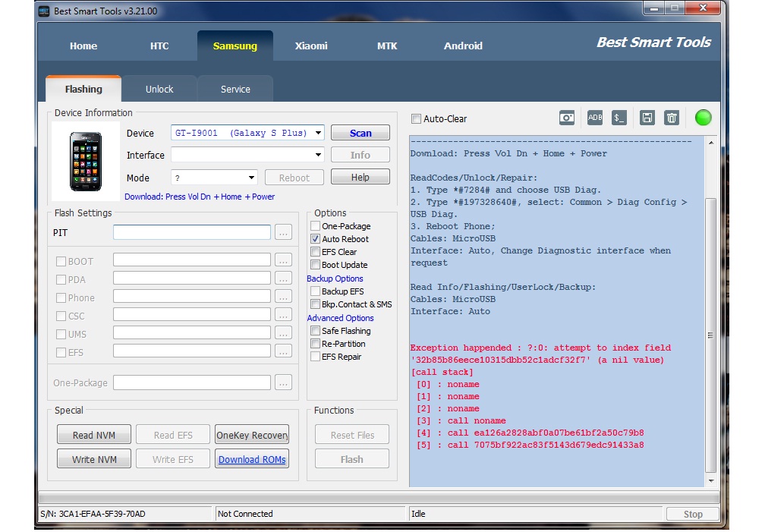Enable EFS Clear option
Image resolution: width=765 pixels, height=532 pixels.
pos(315,252)
